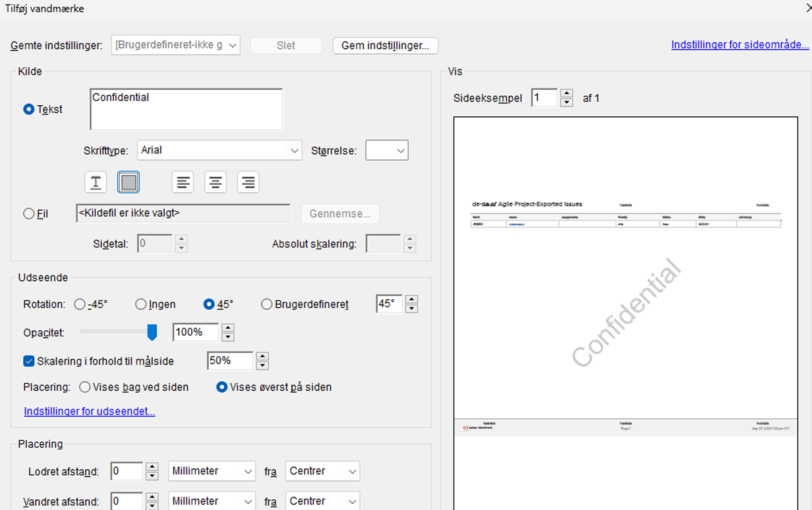Center align watermark text

(215, 182)
